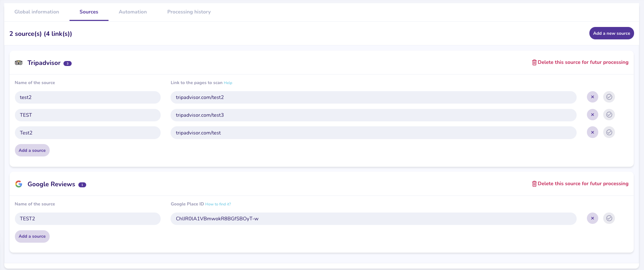The image size is (644, 270).
Task: Edit the link field tripadvisor.com/test
Action: [373, 133]
